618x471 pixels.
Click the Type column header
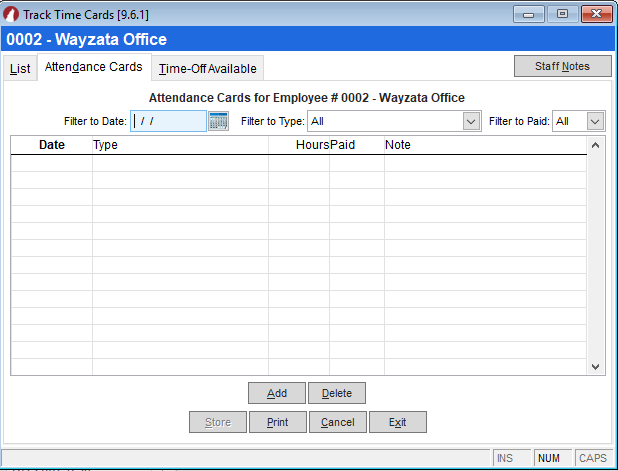pos(180,145)
